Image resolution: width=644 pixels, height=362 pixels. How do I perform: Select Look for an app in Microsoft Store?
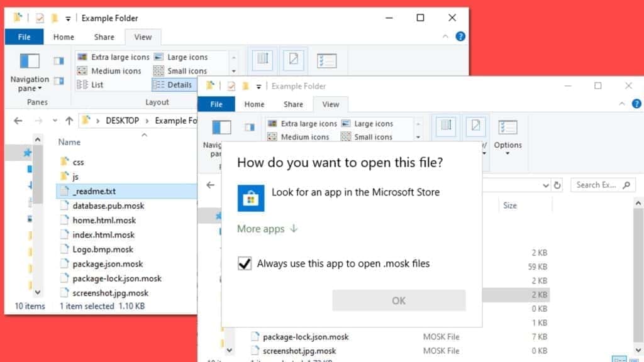point(356,192)
